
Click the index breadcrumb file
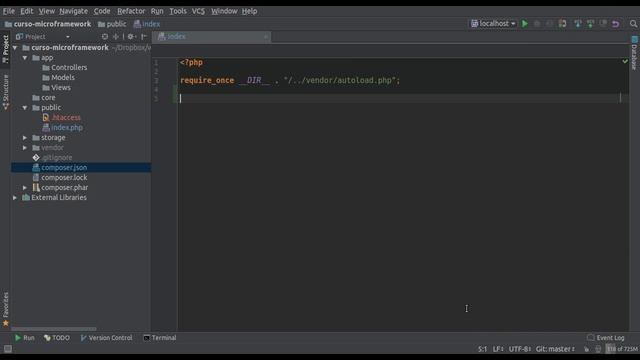coord(147,24)
